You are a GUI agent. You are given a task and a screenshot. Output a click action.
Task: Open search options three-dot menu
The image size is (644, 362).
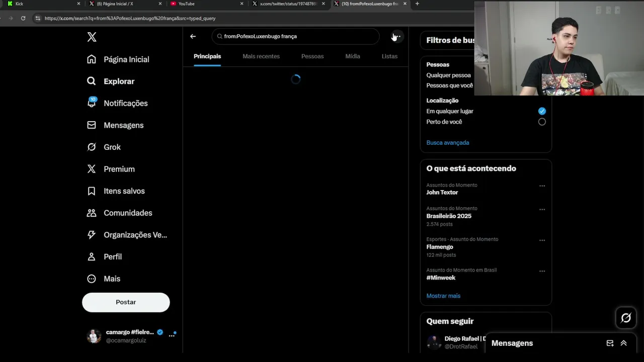point(396,36)
